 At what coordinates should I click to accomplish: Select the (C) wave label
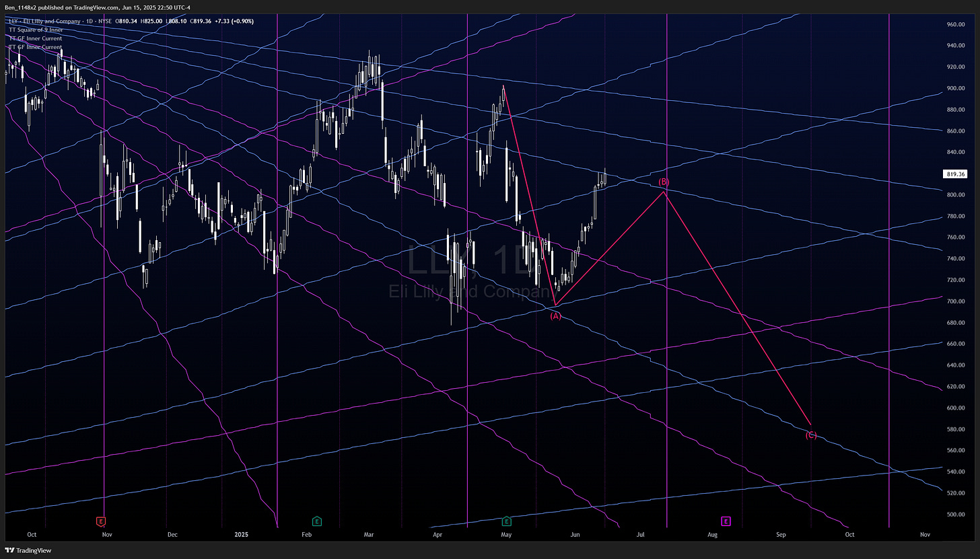coord(811,435)
